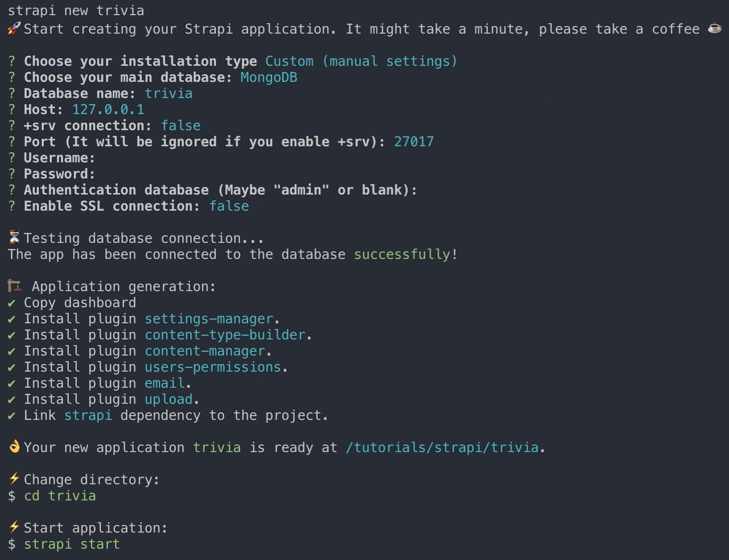
Task: Click the lightning bolt beside 'Change directory'
Action: point(14,479)
